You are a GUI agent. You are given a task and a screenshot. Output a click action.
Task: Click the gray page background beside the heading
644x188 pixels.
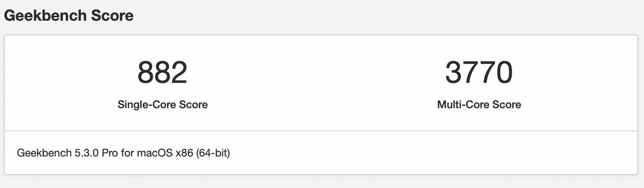click(x=386, y=16)
